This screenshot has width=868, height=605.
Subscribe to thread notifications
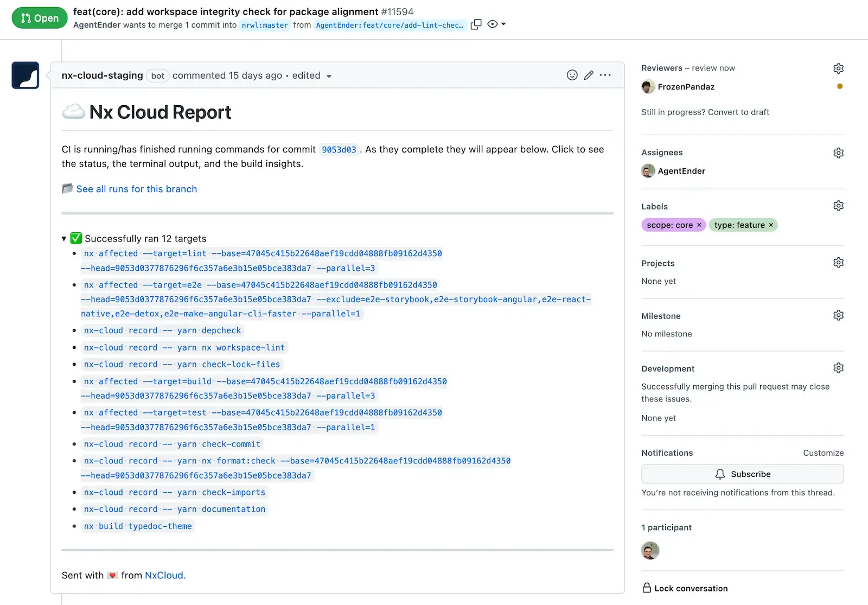pyautogui.click(x=742, y=474)
